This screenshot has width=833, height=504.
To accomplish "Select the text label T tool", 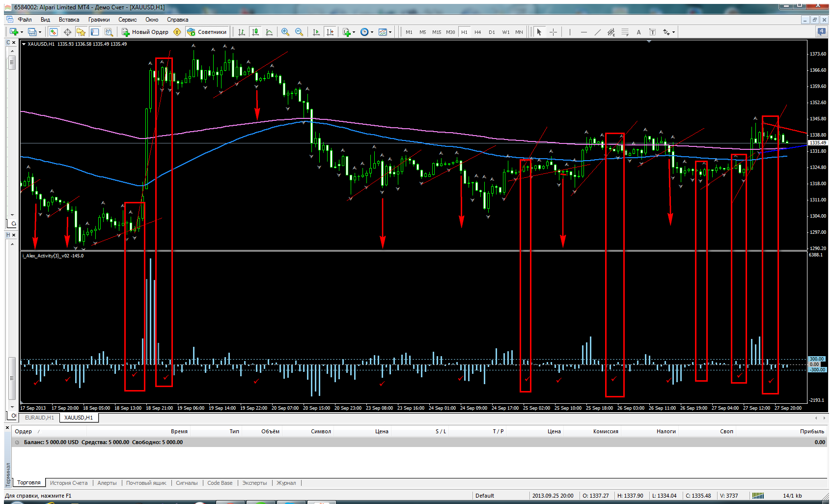I will point(652,32).
